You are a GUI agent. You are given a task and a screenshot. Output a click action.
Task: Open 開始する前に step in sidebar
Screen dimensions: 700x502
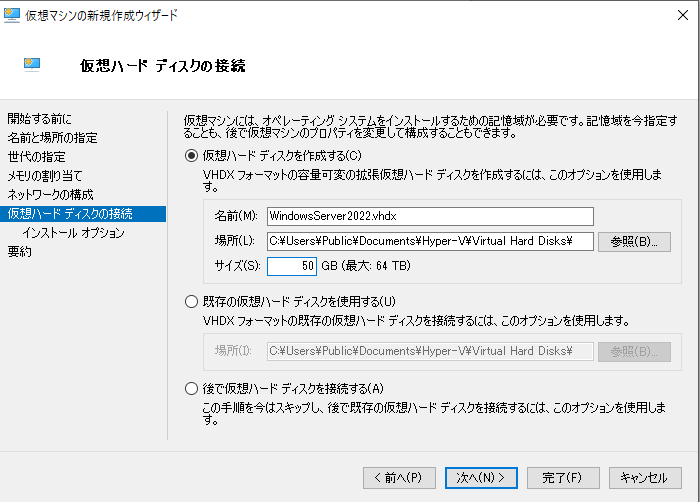point(39,119)
